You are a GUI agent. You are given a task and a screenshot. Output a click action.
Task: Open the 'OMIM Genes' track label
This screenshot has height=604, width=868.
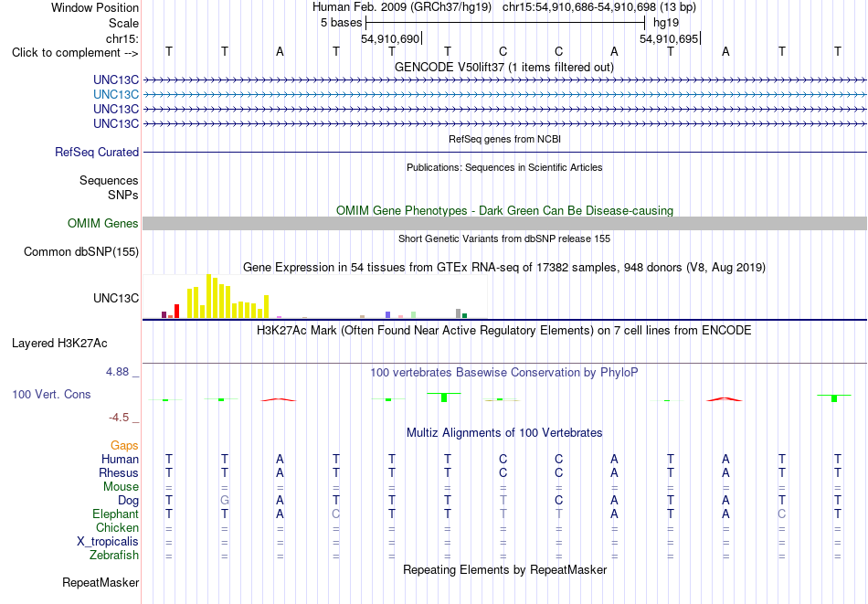point(103,223)
